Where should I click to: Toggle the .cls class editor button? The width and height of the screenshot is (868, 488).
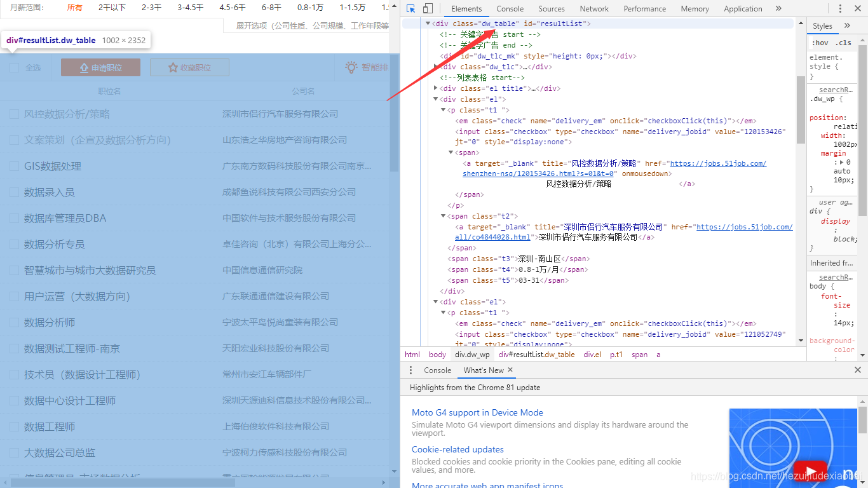point(843,43)
